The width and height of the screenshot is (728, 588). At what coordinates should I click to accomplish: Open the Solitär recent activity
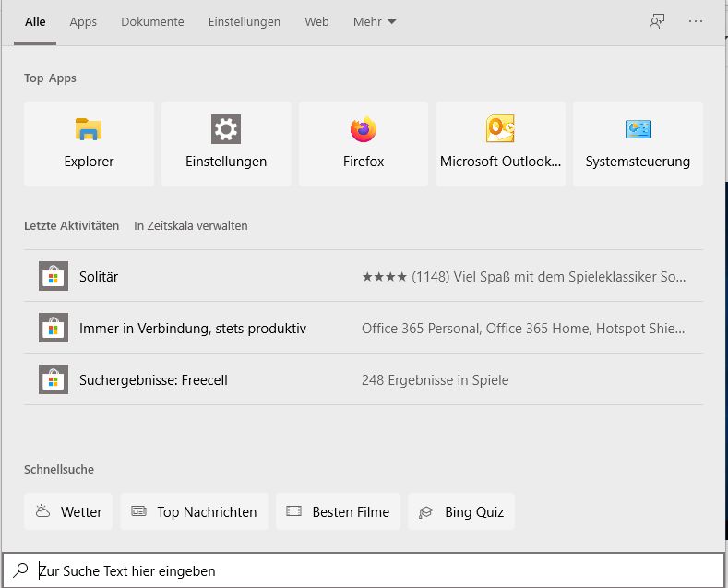point(364,276)
